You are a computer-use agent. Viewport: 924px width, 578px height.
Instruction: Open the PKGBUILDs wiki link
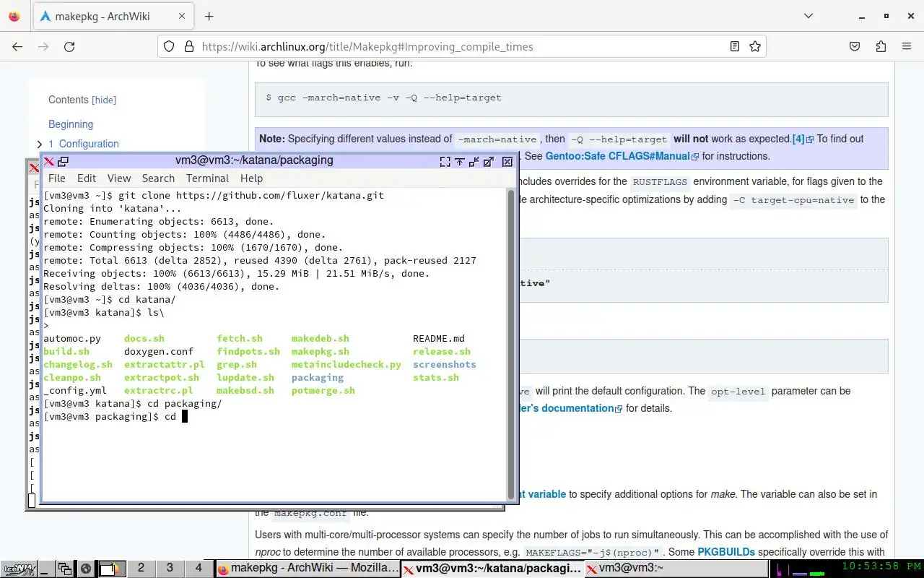[x=726, y=552]
